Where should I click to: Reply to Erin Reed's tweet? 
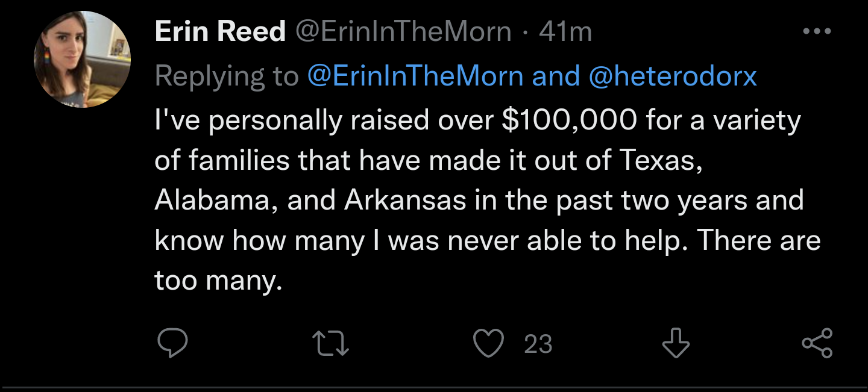click(x=172, y=343)
